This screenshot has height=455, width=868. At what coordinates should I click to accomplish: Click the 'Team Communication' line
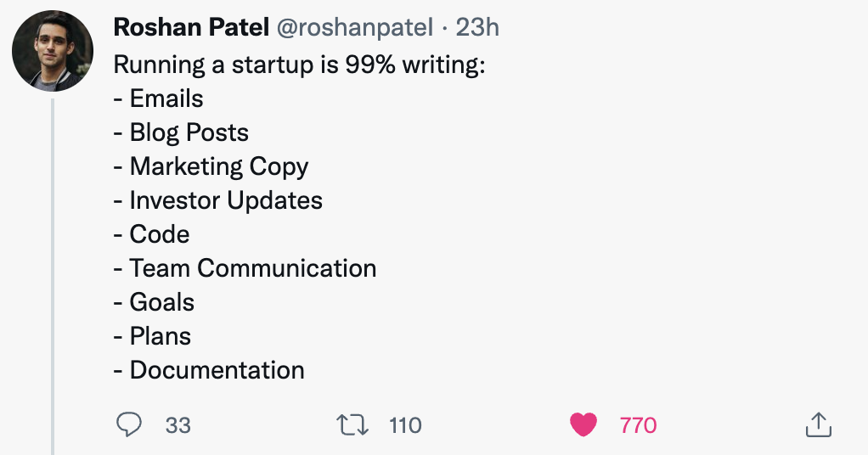point(245,268)
